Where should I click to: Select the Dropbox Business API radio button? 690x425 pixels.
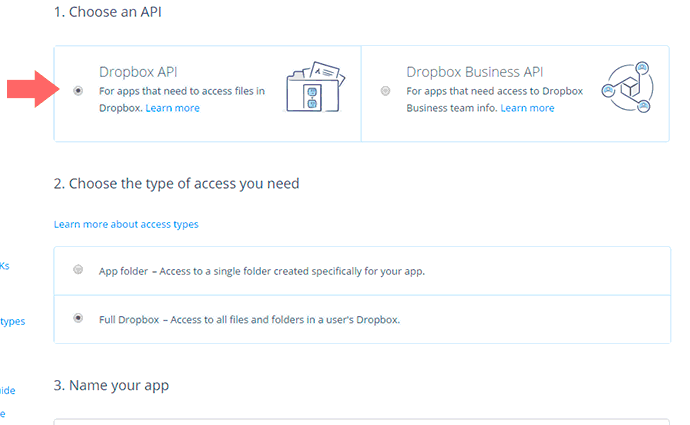point(385,91)
